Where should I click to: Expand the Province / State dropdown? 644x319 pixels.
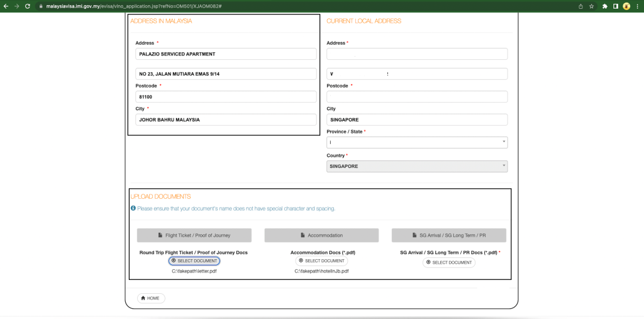pos(417,142)
